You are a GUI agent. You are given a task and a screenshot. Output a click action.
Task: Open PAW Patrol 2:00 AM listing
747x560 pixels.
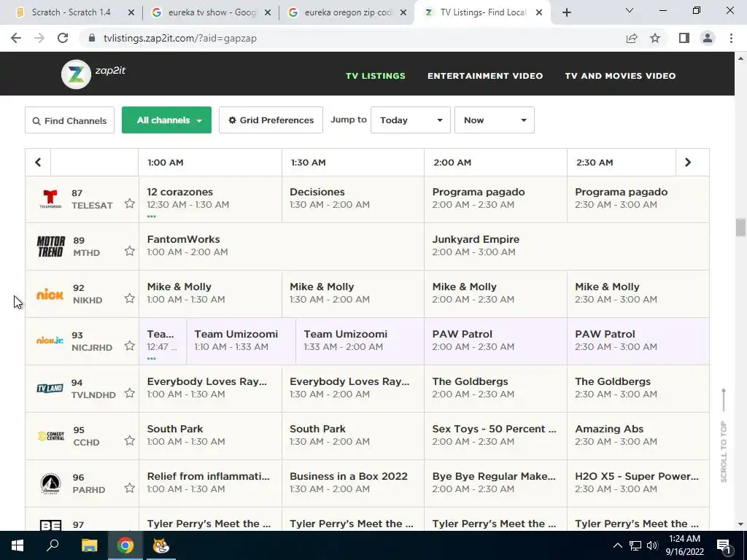495,341
